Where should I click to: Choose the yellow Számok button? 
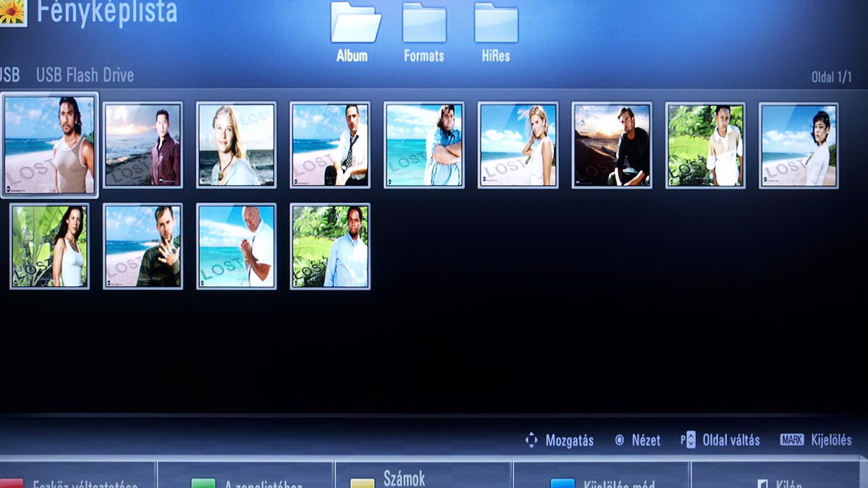click(x=423, y=476)
